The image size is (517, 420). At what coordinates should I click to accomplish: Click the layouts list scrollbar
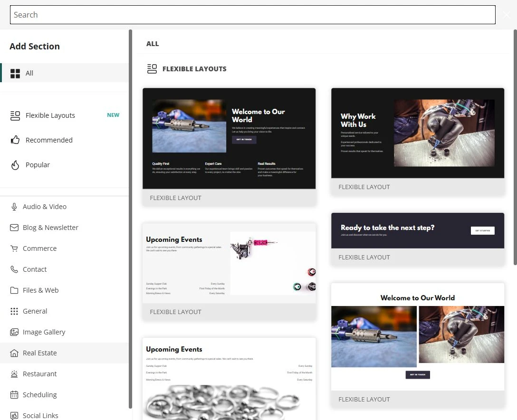coord(515,147)
